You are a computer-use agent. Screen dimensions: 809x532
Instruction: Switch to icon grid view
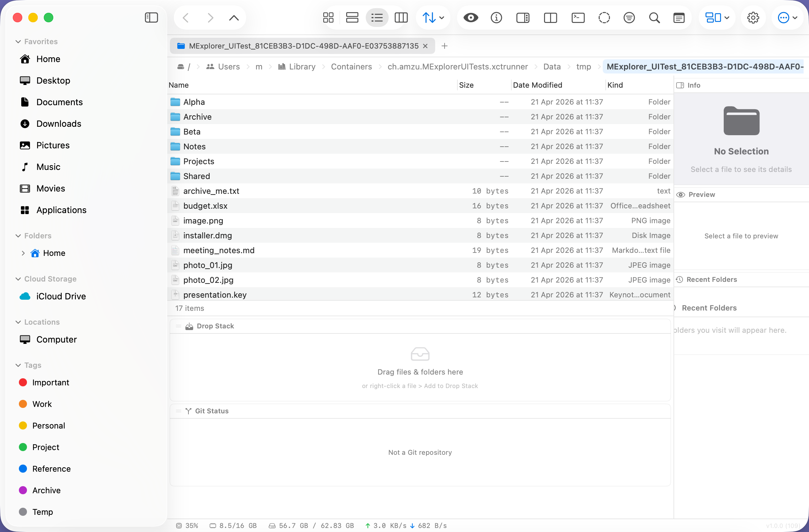pos(328,17)
